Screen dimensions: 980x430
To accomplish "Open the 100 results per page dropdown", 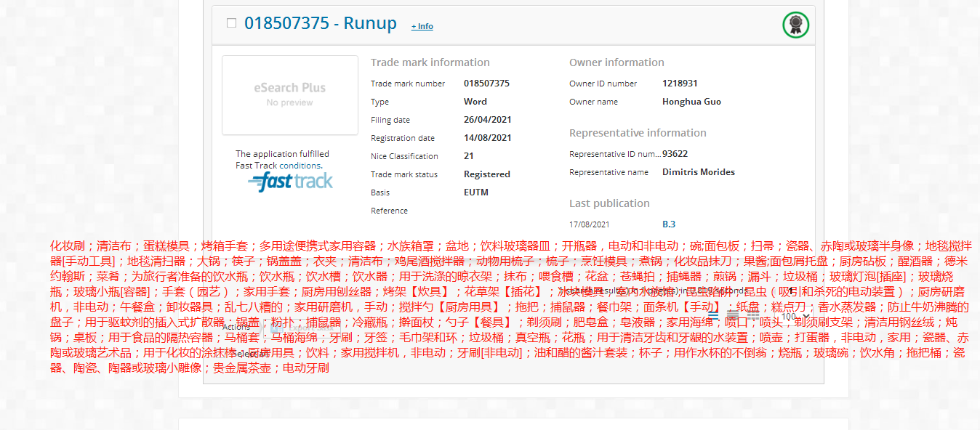I will click(795, 316).
